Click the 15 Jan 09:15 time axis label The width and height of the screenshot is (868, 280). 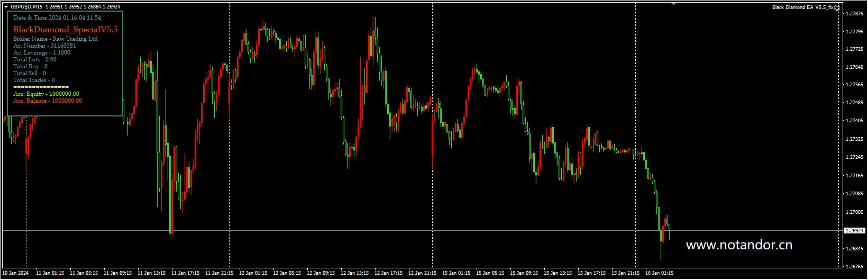(x=524, y=274)
